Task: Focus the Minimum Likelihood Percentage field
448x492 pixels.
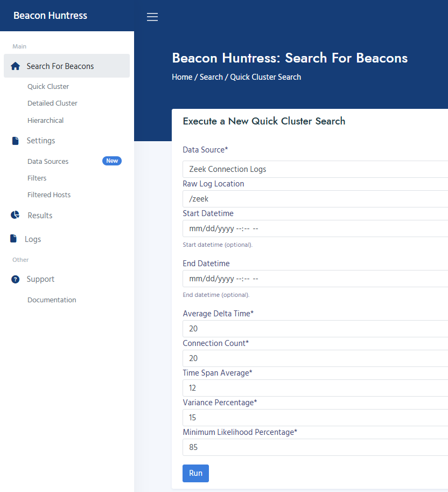Action: coord(316,447)
